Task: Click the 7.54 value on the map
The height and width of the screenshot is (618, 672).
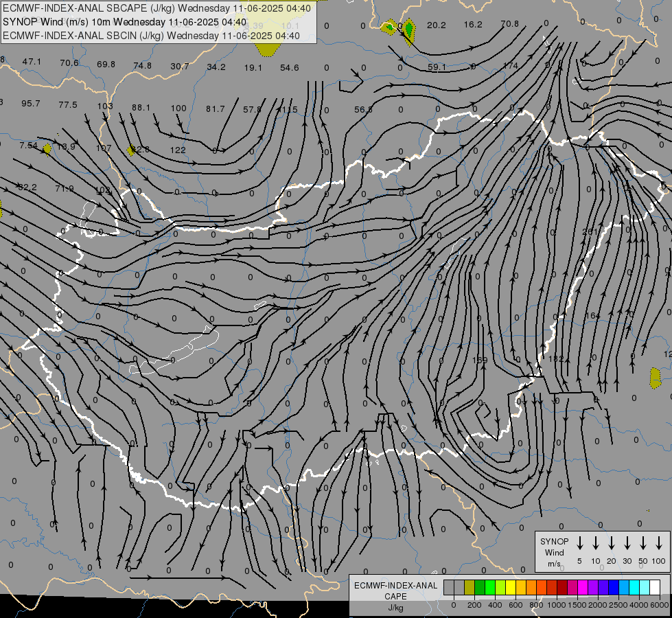Action: pos(28,146)
